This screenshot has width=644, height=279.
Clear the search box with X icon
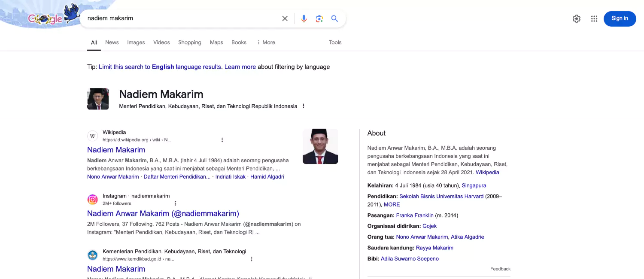(285, 18)
